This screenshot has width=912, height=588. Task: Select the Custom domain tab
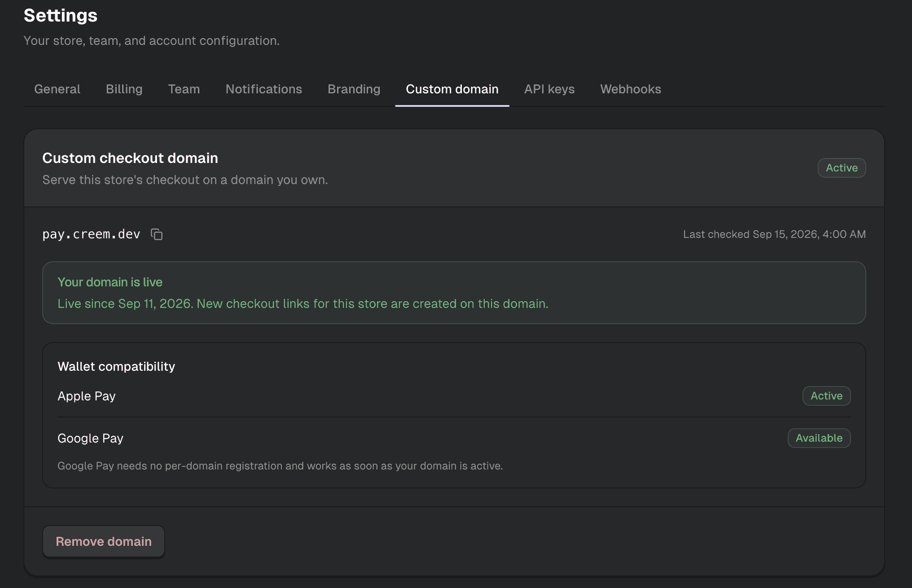tap(452, 89)
